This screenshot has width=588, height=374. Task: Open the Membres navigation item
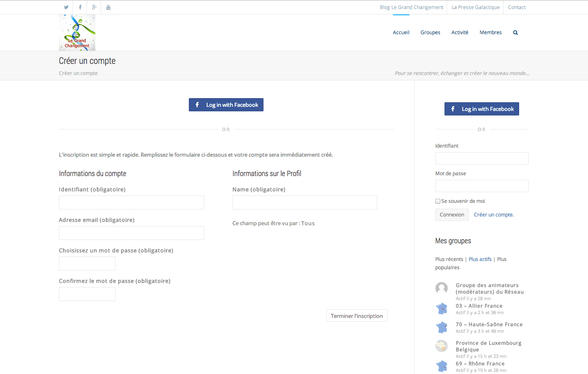pyautogui.click(x=491, y=33)
